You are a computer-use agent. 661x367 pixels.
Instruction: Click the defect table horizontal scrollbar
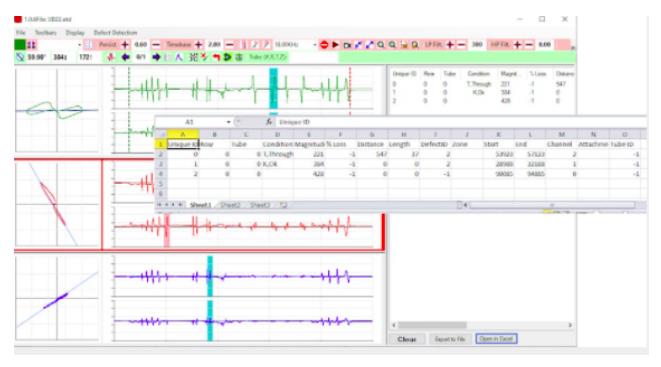(482, 325)
